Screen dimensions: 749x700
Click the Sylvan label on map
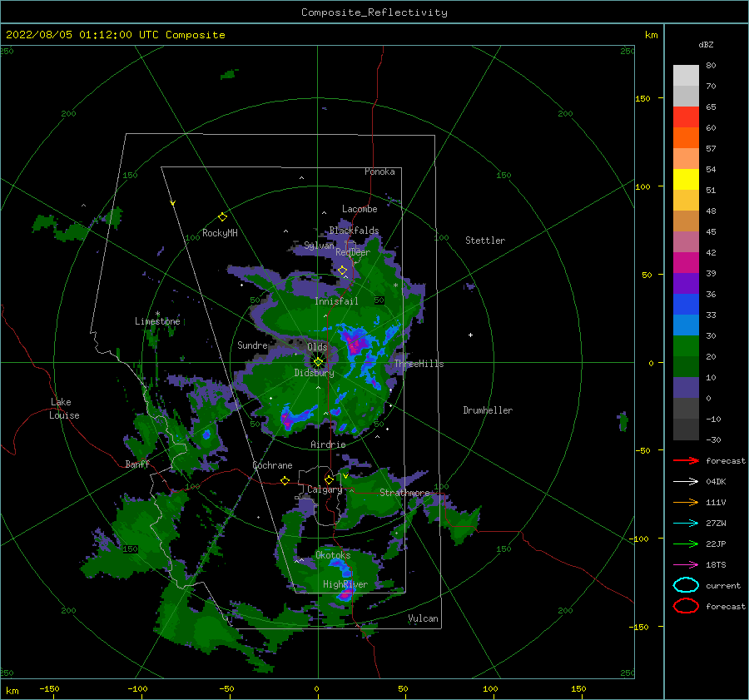319,246
